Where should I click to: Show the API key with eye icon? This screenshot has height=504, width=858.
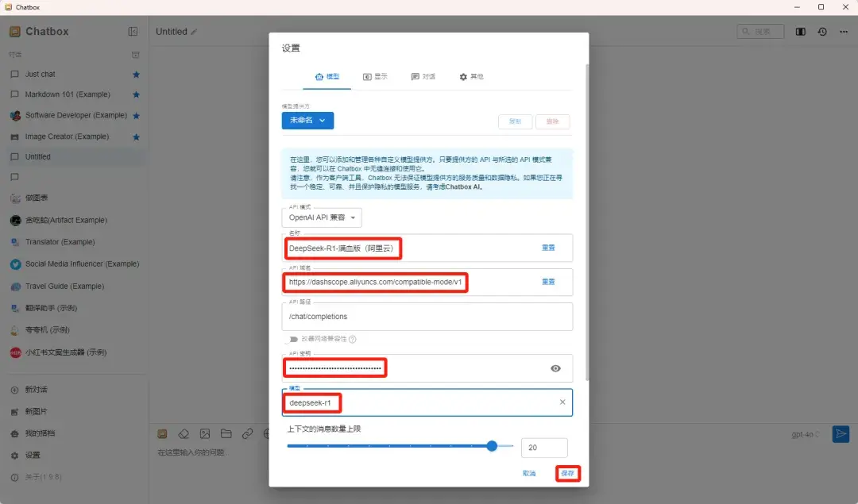pyautogui.click(x=555, y=368)
